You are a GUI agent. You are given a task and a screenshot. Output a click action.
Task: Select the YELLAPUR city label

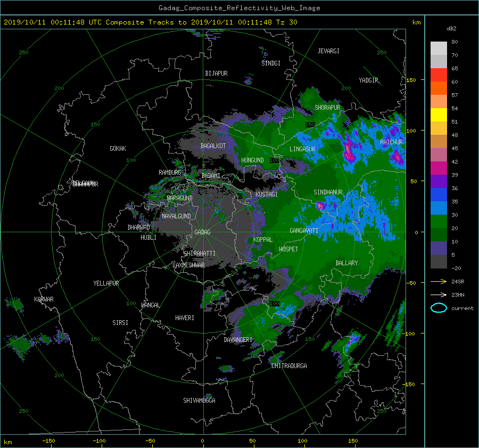pos(106,283)
